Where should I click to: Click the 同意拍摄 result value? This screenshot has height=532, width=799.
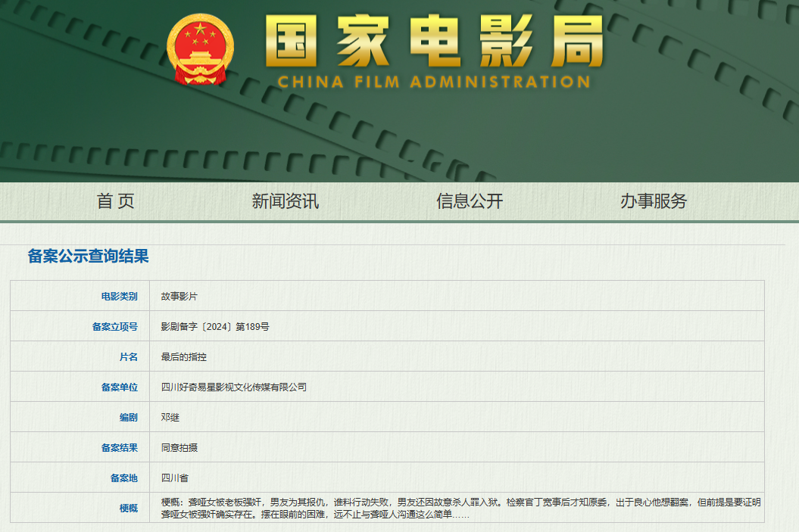179,448
